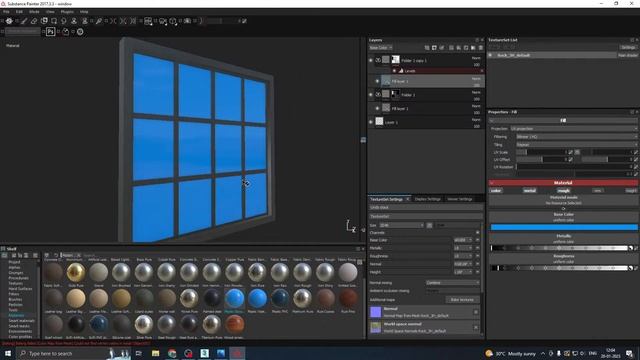Viewport: 640px width, 360px height.
Task: Open the notification center icon in system tray
Action: [x=629, y=353]
